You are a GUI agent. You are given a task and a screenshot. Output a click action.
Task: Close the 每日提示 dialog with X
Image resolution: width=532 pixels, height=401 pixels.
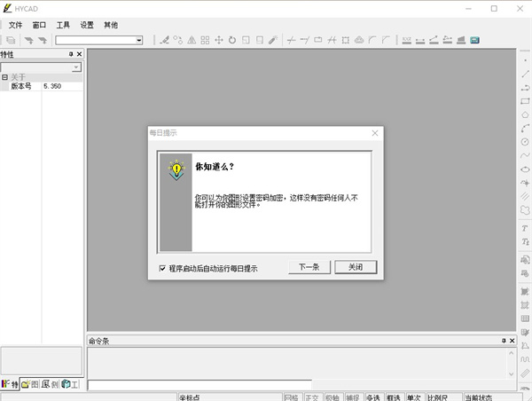point(375,133)
